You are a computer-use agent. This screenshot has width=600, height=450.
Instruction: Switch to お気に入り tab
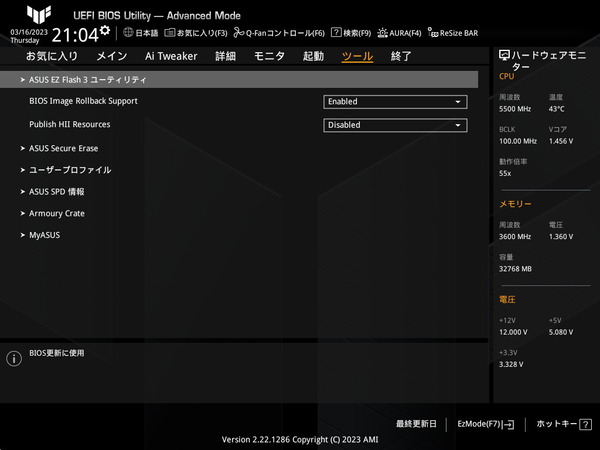click(52, 56)
